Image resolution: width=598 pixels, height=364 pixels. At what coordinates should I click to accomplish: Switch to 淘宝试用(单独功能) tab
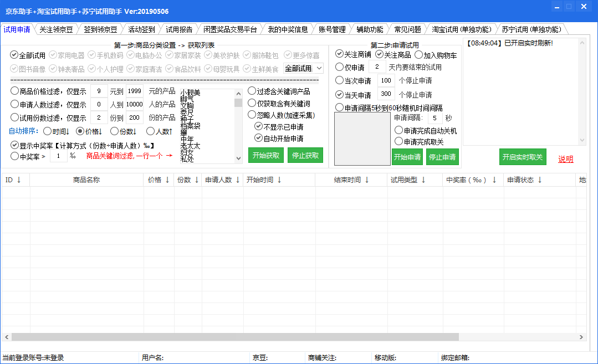pos(462,29)
